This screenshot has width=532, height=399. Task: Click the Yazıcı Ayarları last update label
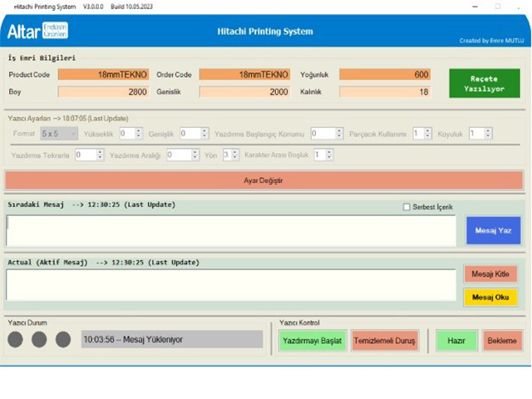point(68,118)
